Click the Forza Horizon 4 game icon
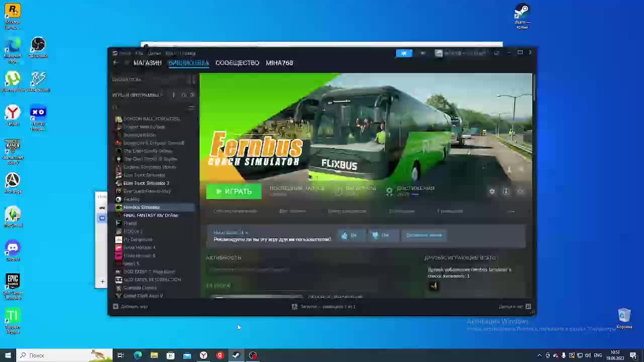 (119, 247)
